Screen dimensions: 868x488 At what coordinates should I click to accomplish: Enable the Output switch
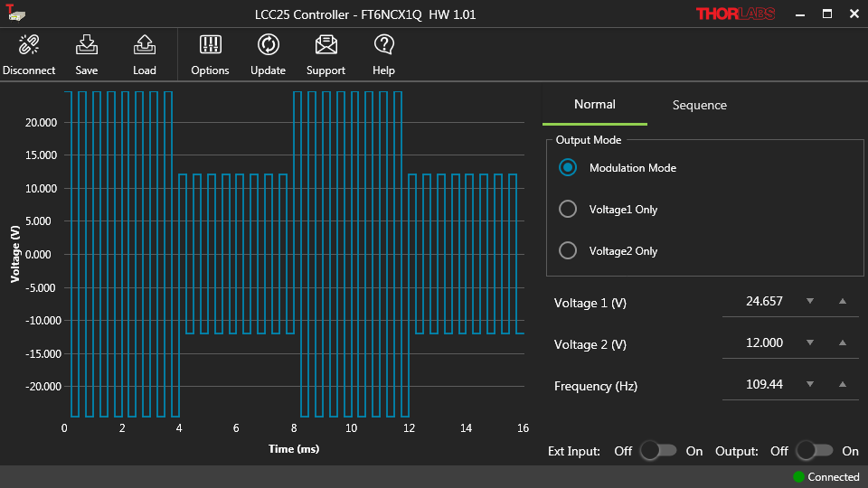click(814, 451)
